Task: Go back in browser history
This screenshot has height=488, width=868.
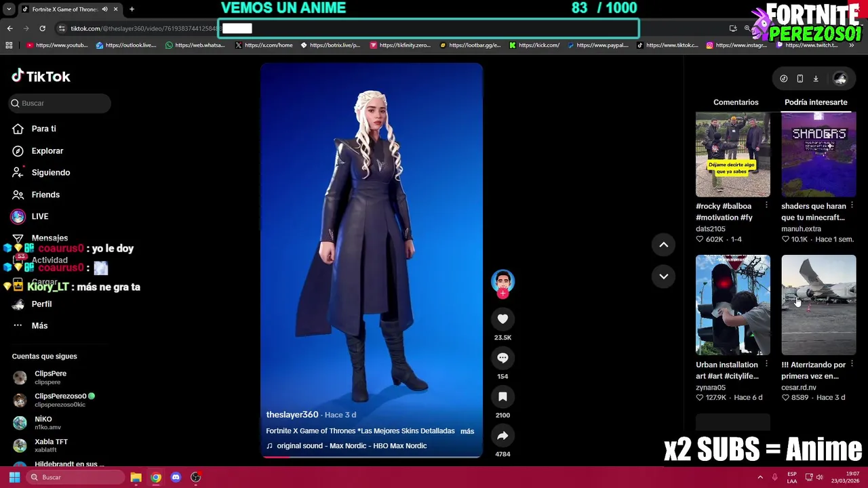Action: pyautogui.click(x=9, y=28)
